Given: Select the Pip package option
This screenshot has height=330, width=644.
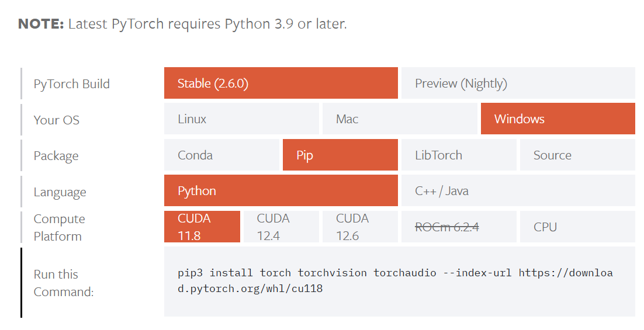Looking at the screenshot, I should 340,155.
